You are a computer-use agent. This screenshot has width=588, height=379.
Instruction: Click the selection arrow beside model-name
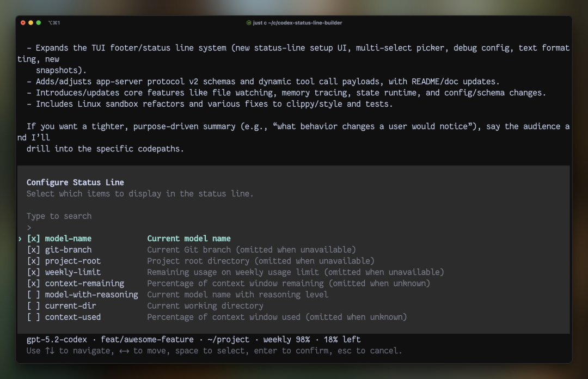point(20,239)
